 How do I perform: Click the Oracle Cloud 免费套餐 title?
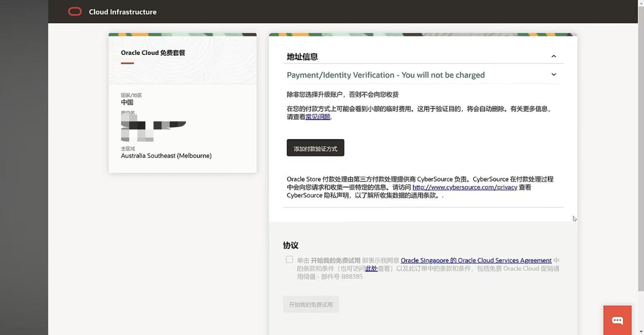click(153, 53)
